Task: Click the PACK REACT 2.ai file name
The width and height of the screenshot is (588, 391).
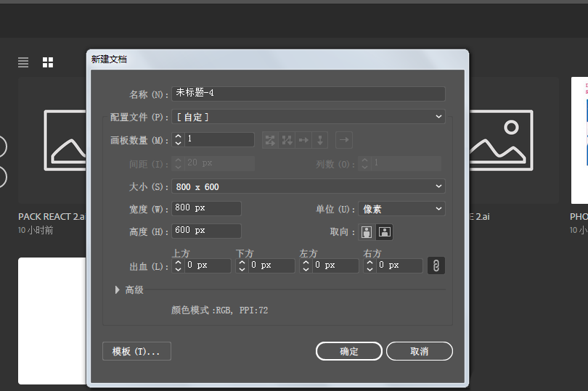Action: (52, 217)
